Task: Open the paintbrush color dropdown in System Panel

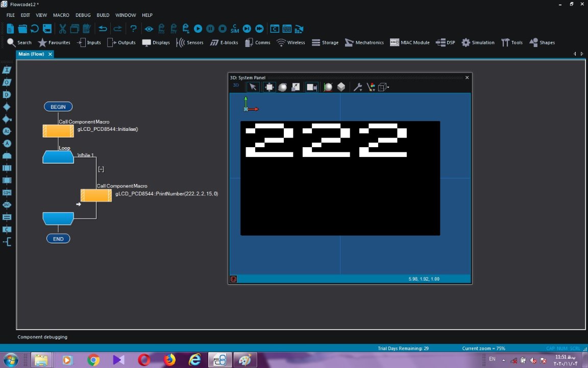Action: point(371,87)
